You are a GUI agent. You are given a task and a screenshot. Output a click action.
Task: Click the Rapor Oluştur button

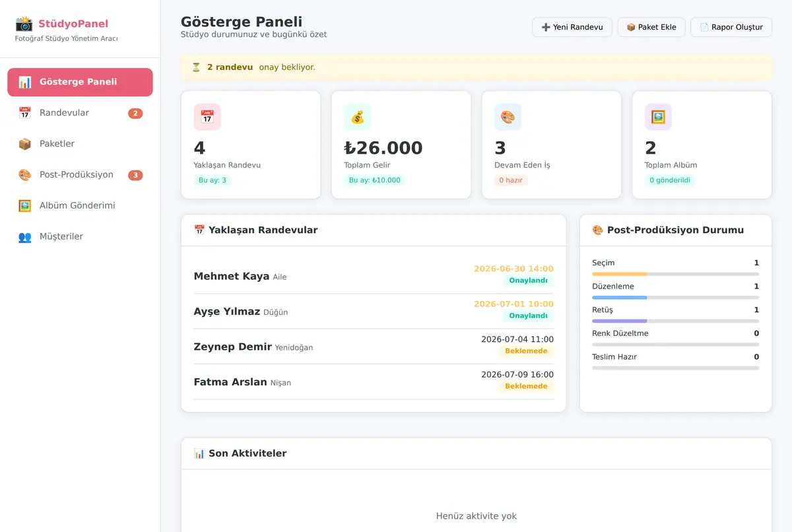(731, 27)
